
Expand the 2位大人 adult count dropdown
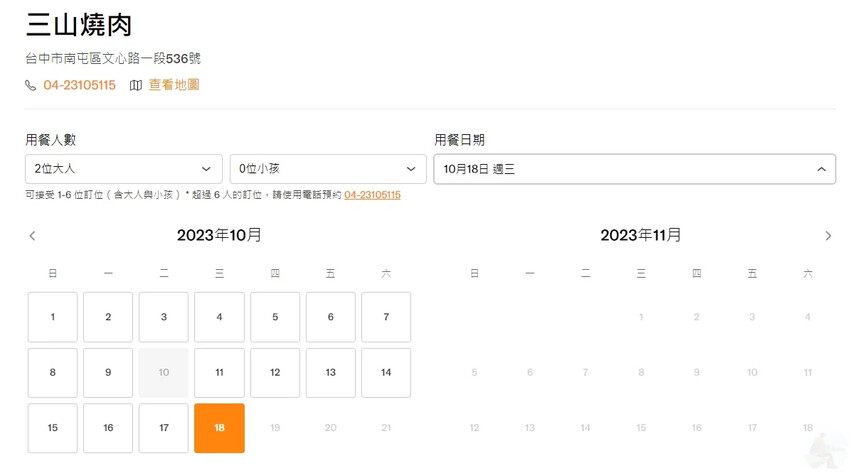coord(123,169)
